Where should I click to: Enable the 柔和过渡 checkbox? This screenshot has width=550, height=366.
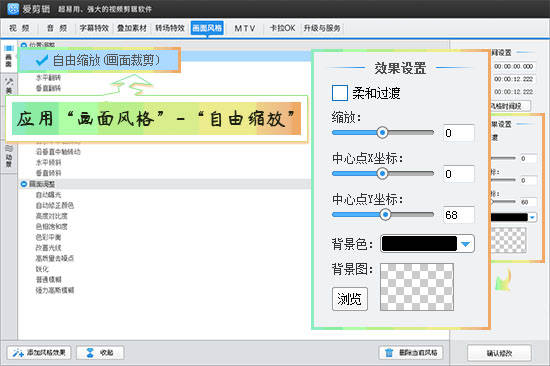340,93
